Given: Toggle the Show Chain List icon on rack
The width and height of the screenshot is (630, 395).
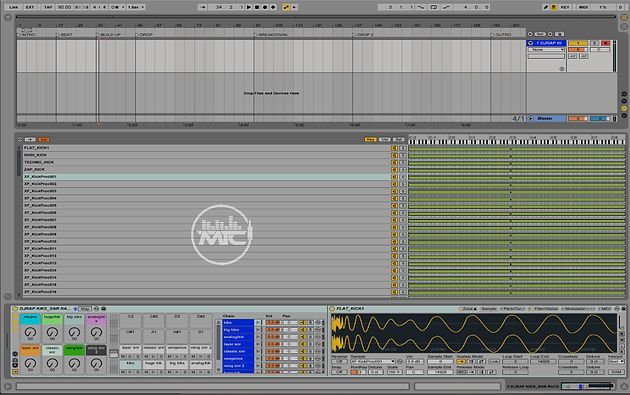Looking at the screenshot, I should (x=15, y=322).
